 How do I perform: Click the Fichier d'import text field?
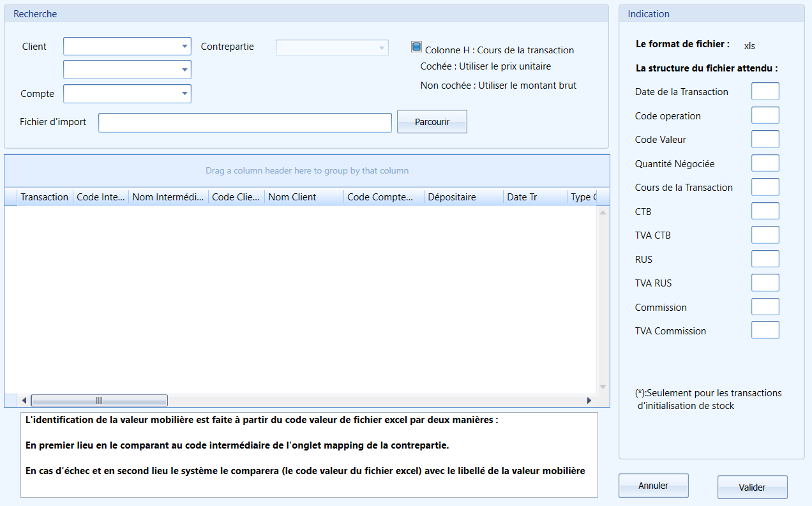coord(245,123)
